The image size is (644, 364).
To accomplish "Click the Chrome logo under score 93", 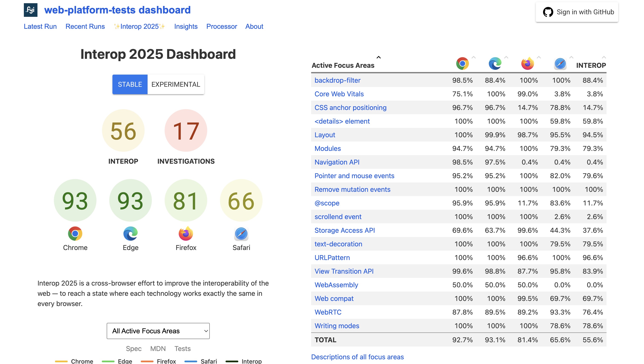I will point(75,234).
